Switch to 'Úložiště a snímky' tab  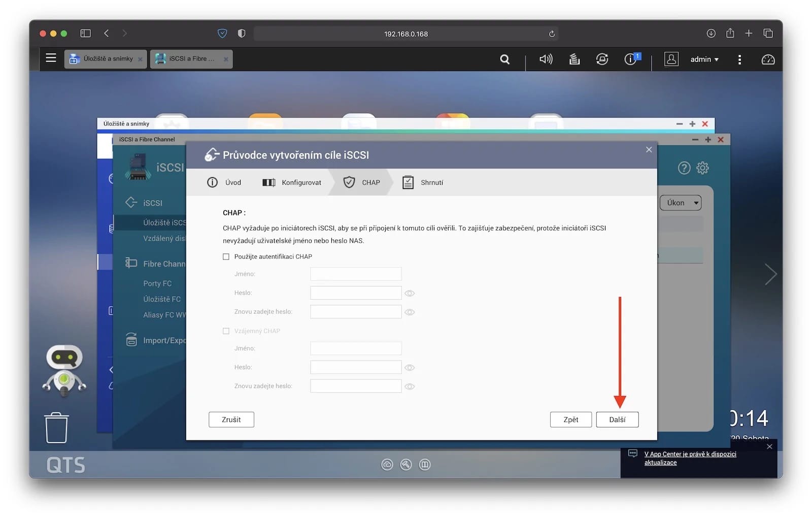[x=106, y=59]
